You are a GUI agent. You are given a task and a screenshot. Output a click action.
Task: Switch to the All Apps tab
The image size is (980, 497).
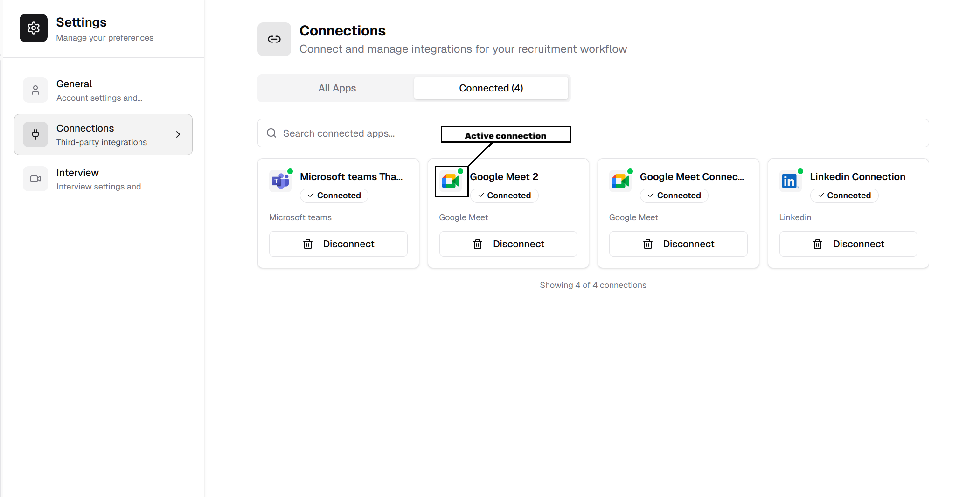(x=337, y=88)
